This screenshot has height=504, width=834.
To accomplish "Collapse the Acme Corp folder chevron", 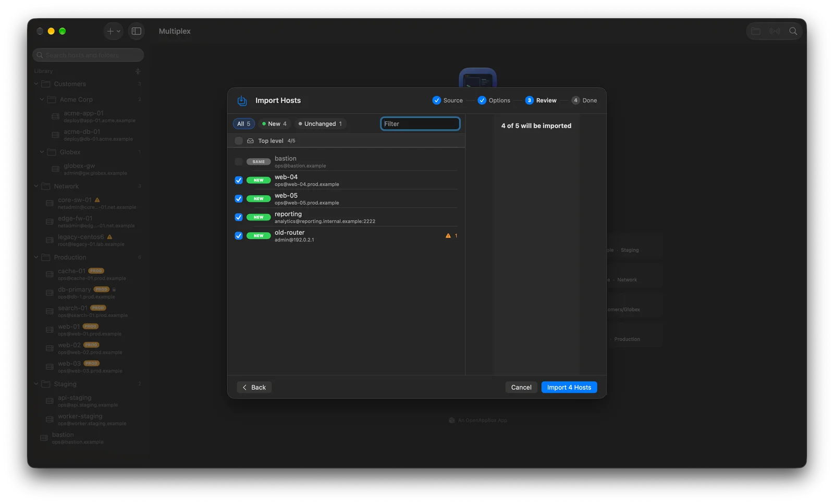I will pyautogui.click(x=42, y=100).
